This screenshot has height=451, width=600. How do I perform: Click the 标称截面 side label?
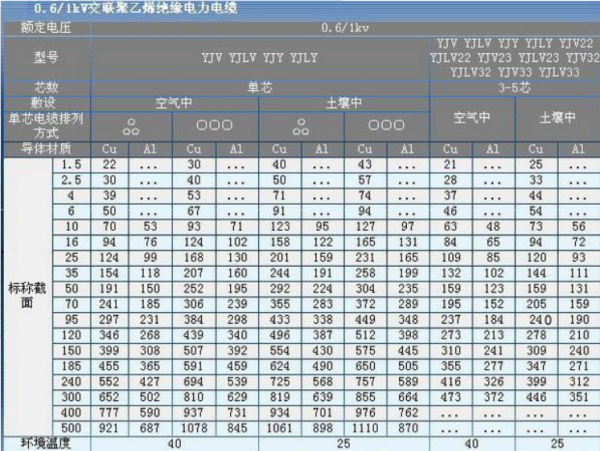click(27, 295)
